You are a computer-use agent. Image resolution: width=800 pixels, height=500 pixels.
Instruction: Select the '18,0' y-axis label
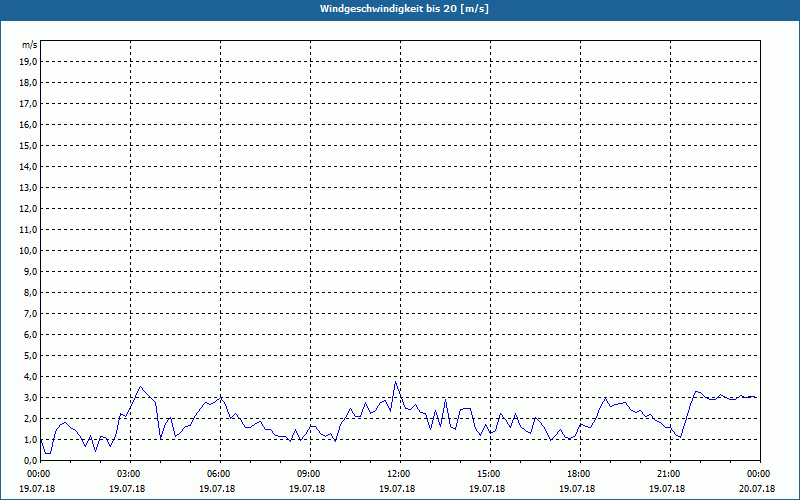(x=28, y=83)
